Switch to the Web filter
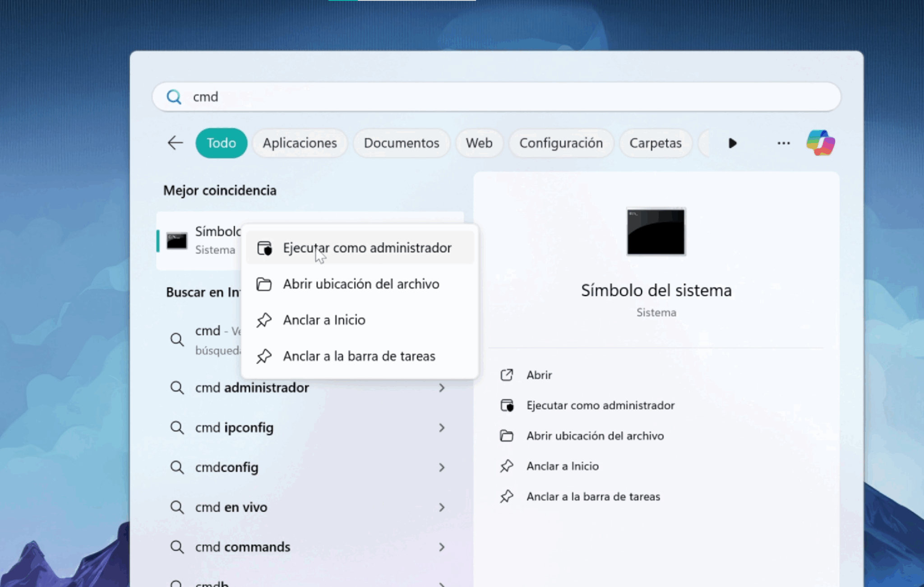Screen dimensions: 924x587 pyautogui.click(x=479, y=143)
